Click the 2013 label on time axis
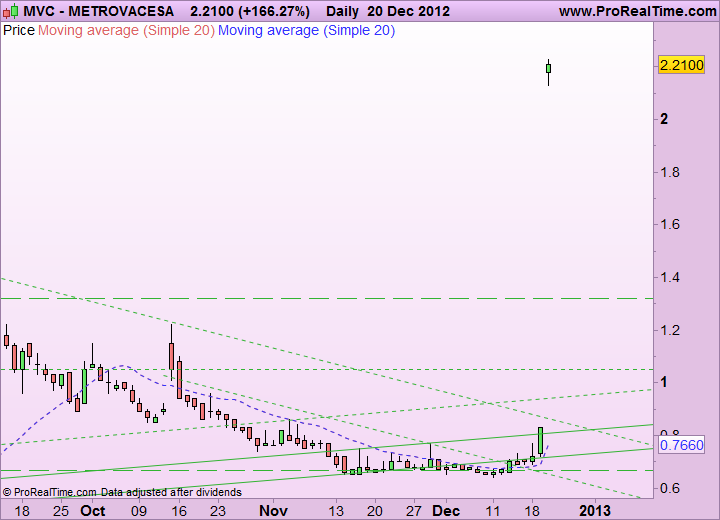Viewport: 720px width, 520px height. point(595,511)
